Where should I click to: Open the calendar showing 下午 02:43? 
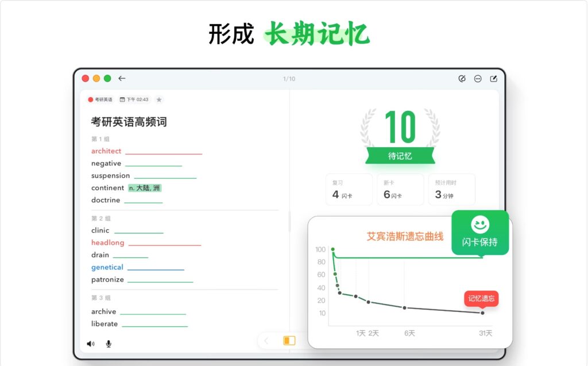coord(132,99)
